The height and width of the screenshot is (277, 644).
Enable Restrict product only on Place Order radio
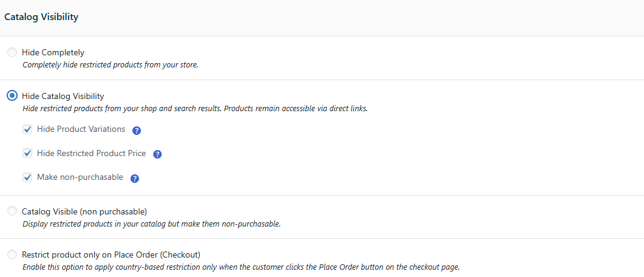pyautogui.click(x=12, y=255)
